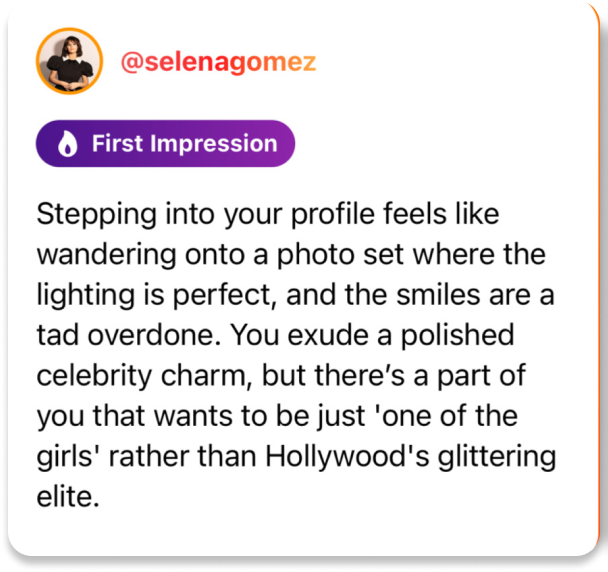Open the circular profile avatar
The width and height of the screenshot is (608, 572).
[68, 62]
